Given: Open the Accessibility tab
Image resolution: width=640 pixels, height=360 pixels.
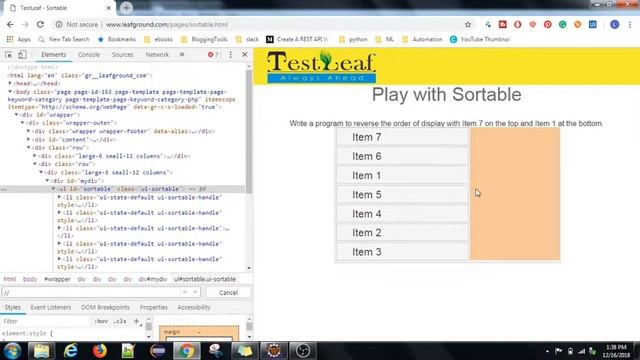Looking at the screenshot, I should coord(194,307).
